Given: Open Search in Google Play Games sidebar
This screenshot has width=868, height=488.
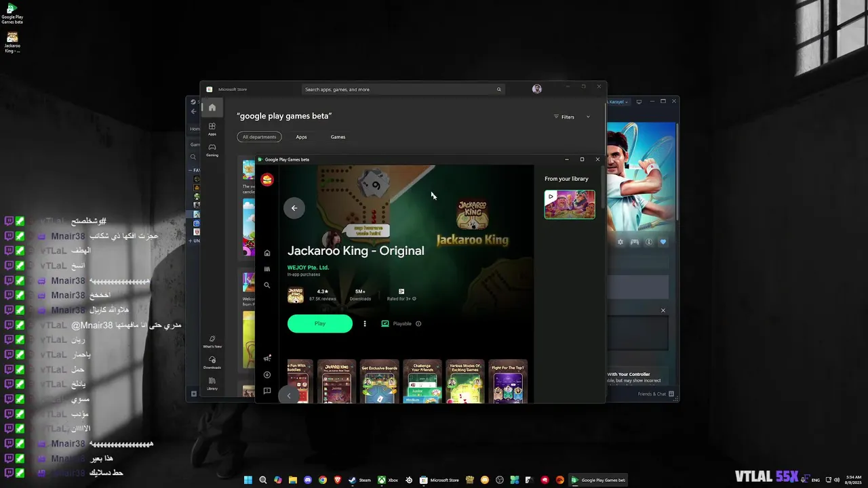Looking at the screenshot, I should 267,285.
